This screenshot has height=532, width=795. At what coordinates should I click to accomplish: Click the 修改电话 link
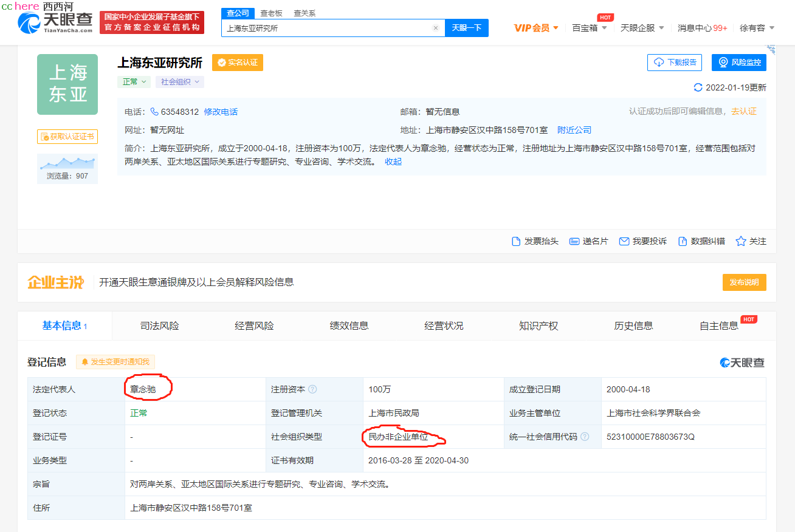point(221,112)
